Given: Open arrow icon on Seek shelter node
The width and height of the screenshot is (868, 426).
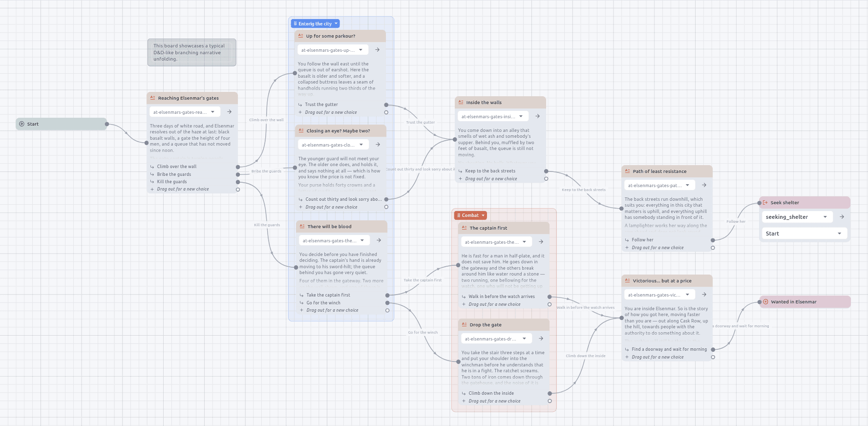Looking at the screenshot, I should click(x=842, y=217).
